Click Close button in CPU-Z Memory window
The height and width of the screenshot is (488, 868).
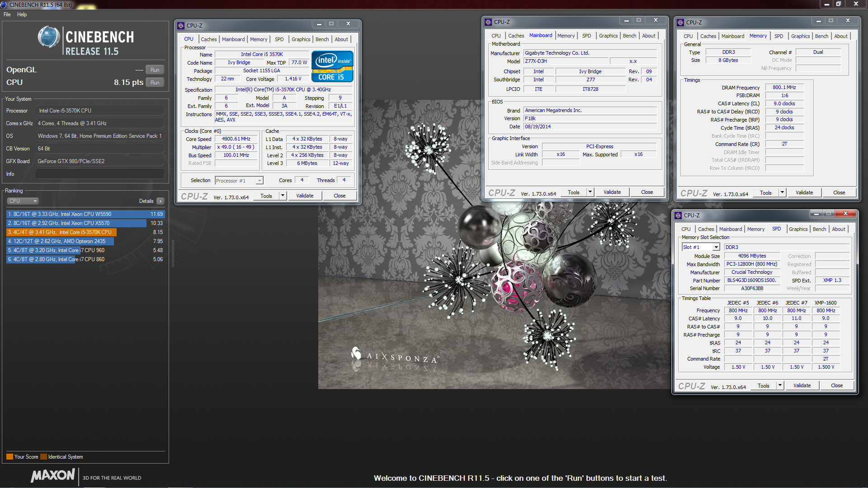tap(839, 192)
